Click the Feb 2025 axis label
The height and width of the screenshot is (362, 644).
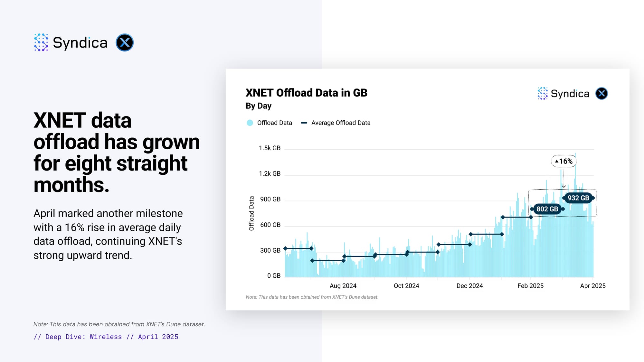point(530,286)
